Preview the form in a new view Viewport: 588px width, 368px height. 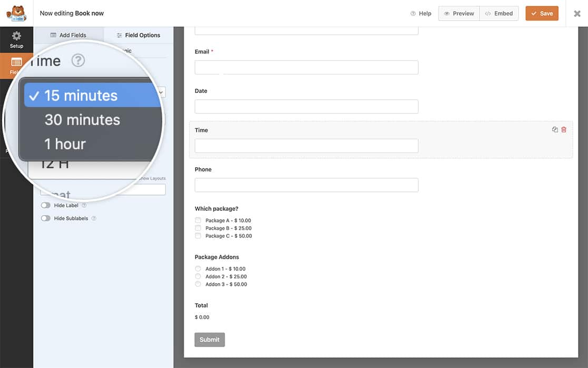tap(458, 13)
